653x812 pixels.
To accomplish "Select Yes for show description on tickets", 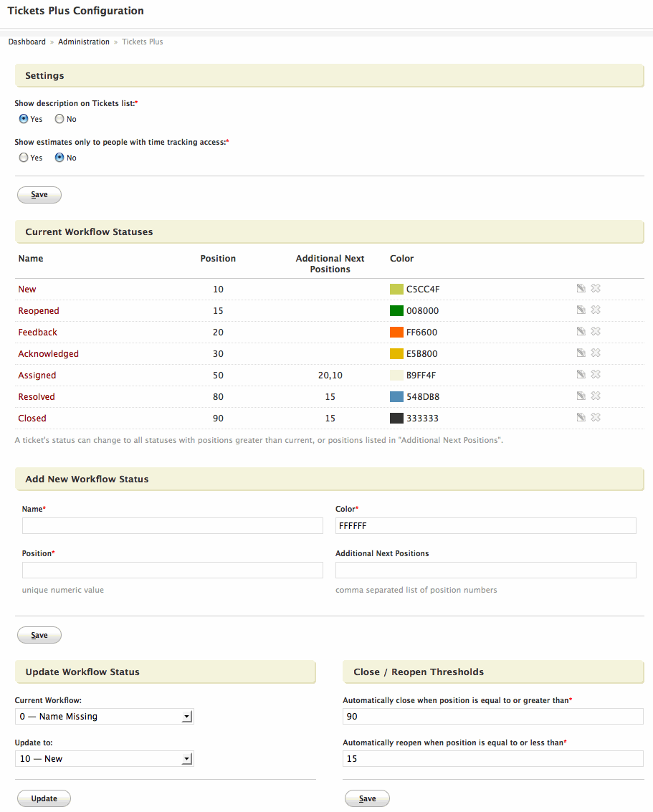I will pos(24,119).
